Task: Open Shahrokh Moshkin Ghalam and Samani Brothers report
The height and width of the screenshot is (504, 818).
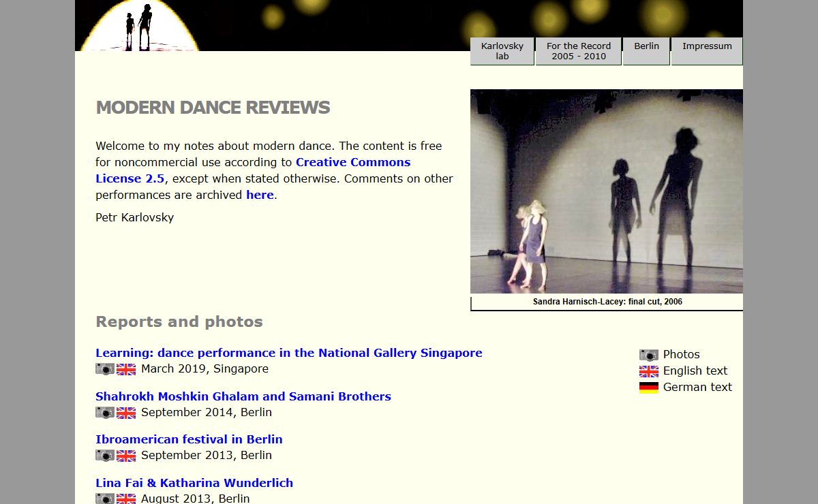Action: [x=243, y=396]
